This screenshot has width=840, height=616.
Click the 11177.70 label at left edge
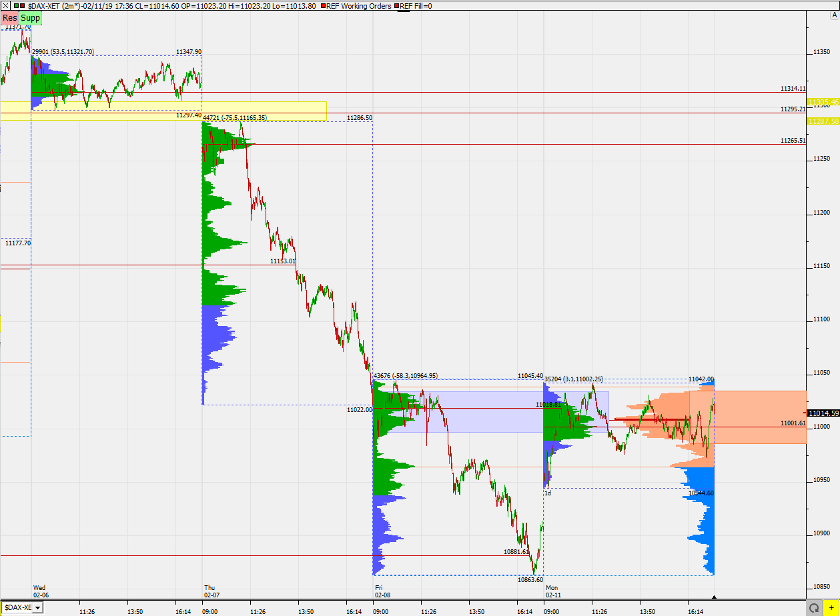tap(18, 243)
